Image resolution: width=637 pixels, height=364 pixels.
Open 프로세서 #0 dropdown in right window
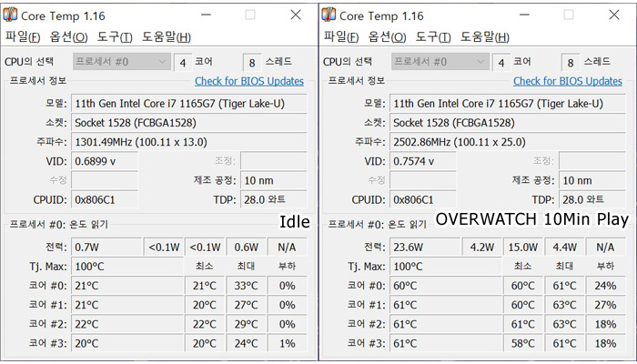440,62
